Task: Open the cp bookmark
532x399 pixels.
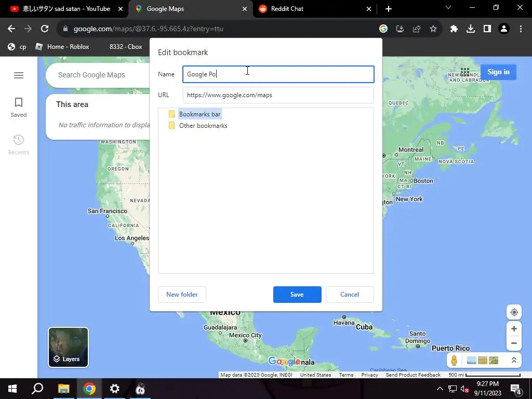Action: tap(17, 47)
